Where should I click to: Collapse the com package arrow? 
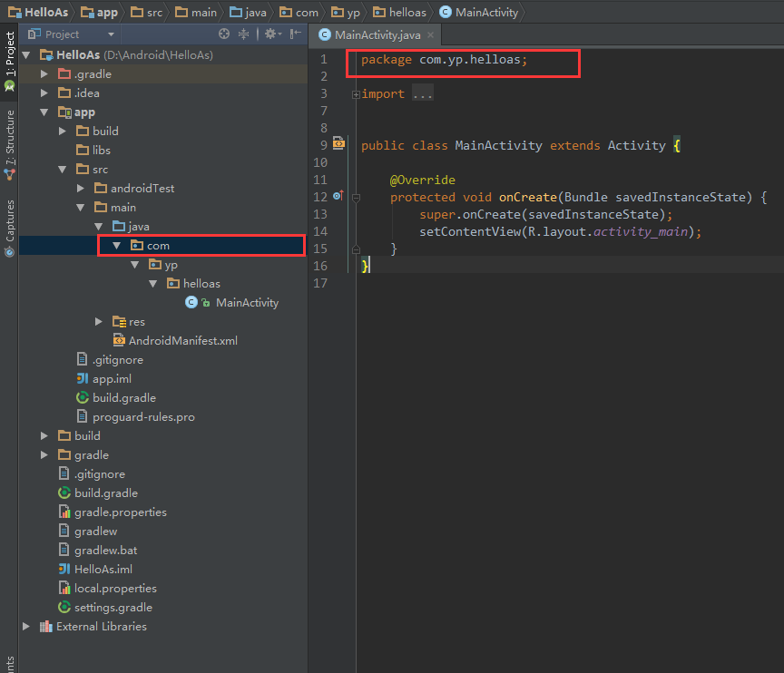click(x=116, y=245)
